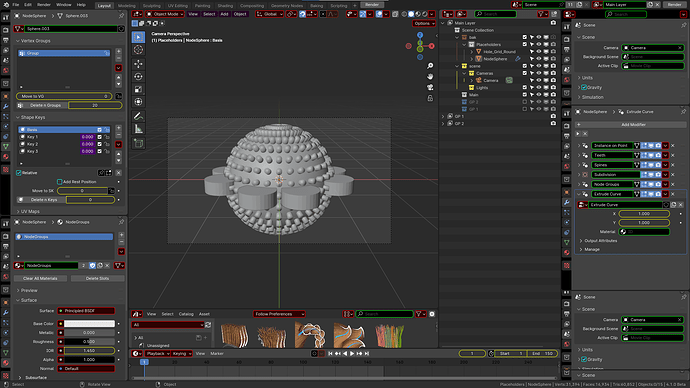Select the Move tool
This screenshot has height=388, width=690.
[138, 64]
